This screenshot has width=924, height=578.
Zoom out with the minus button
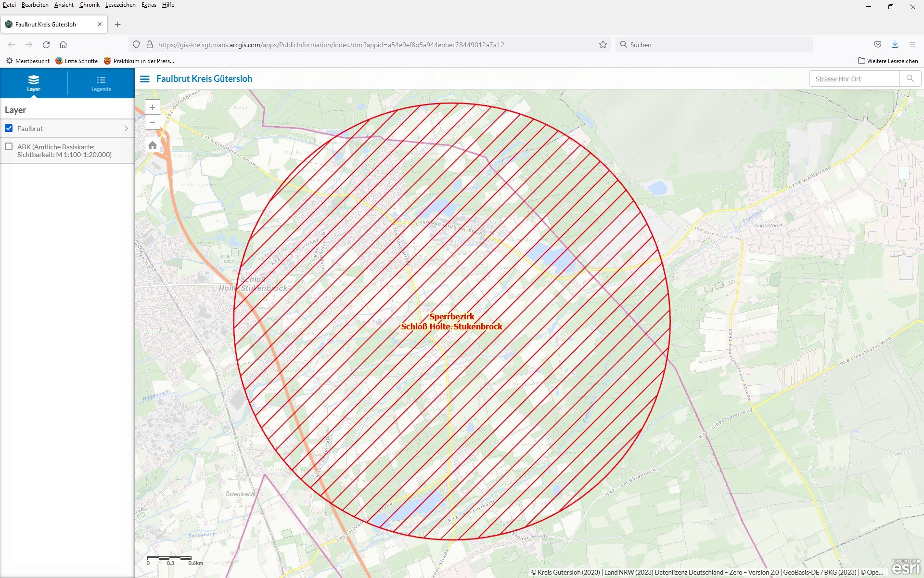(x=152, y=122)
